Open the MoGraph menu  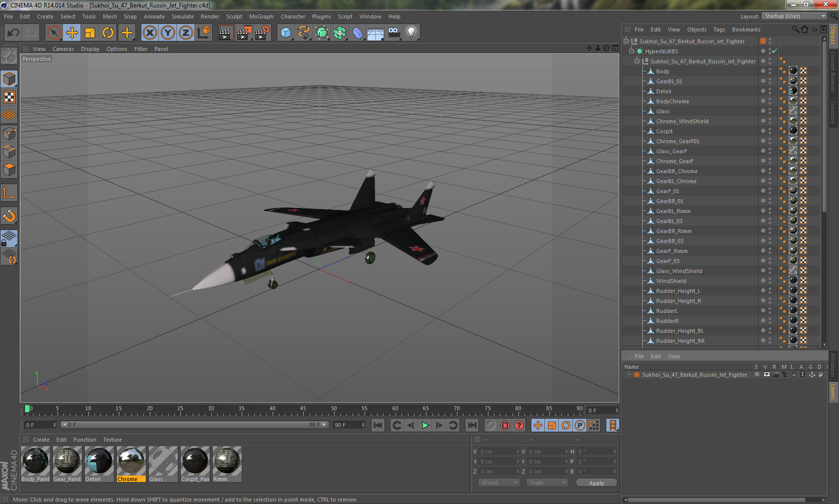click(x=261, y=16)
